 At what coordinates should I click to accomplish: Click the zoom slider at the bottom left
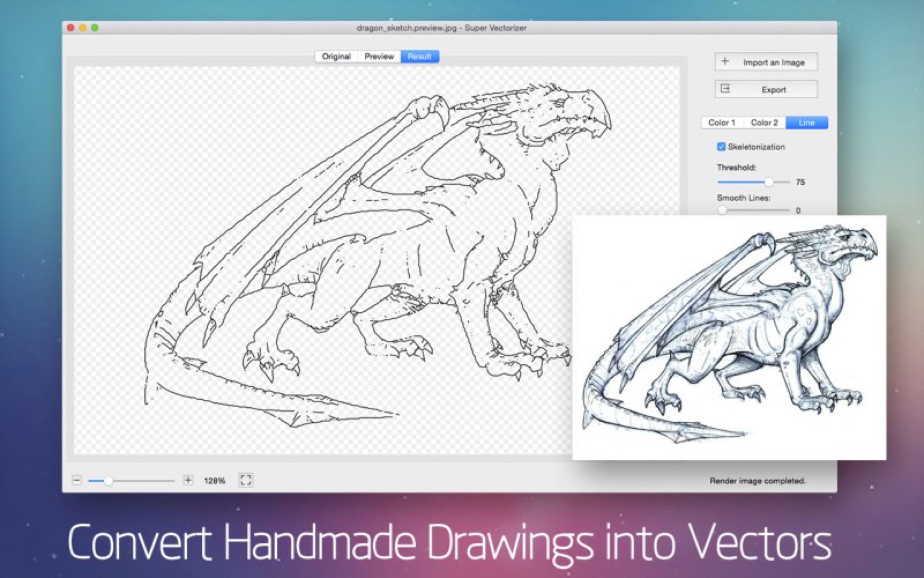tap(109, 481)
